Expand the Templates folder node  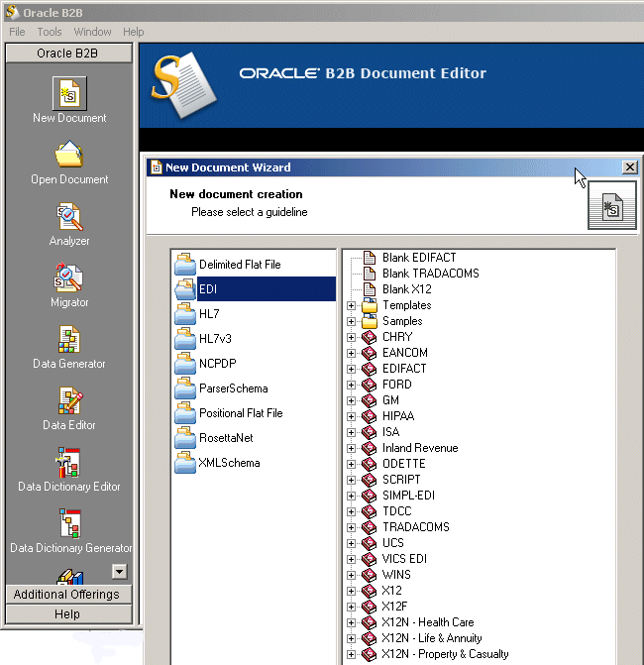(x=351, y=305)
